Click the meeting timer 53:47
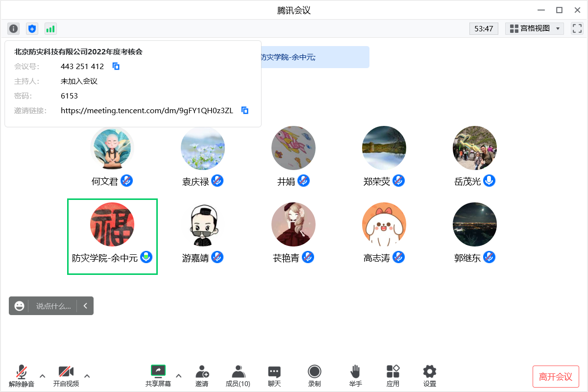 484,28
